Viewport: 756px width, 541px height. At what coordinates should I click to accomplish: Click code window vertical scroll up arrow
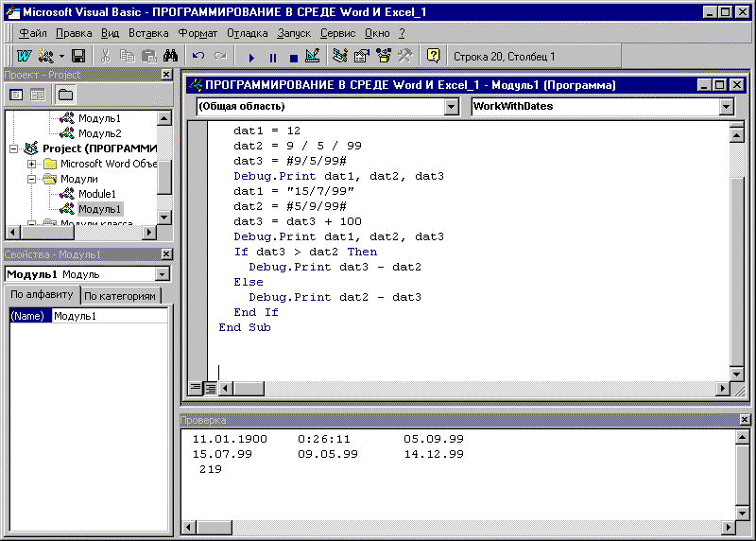click(736, 135)
